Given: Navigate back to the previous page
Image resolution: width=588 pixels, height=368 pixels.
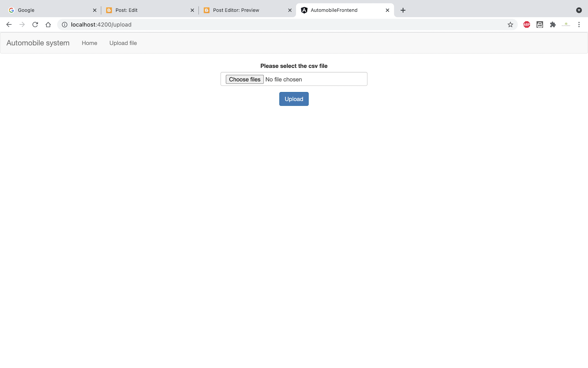Looking at the screenshot, I should pyautogui.click(x=9, y=24).
